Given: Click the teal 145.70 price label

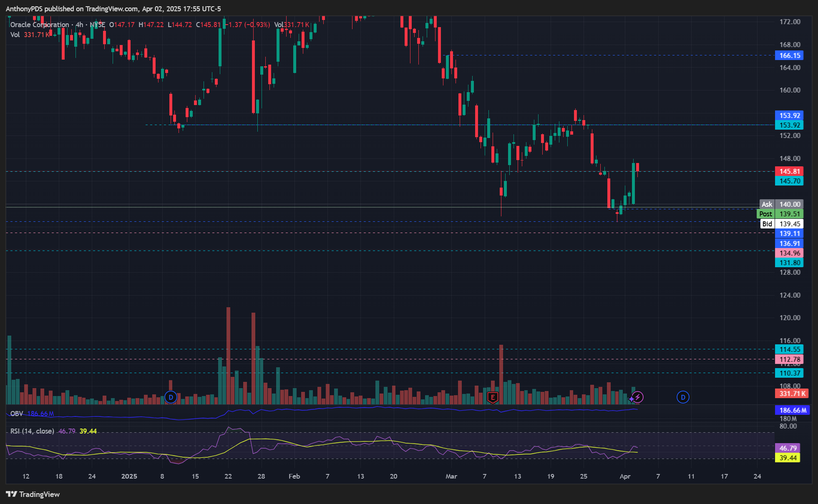Looking at the screenshot, I should 789,181.
